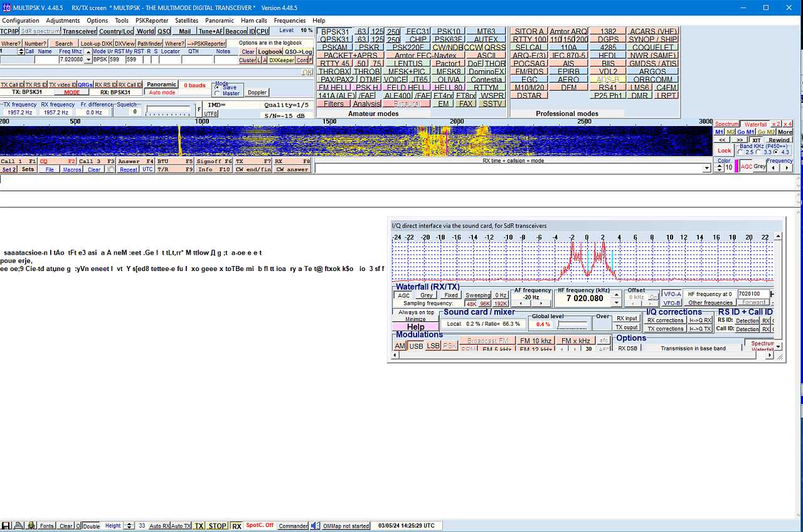The image size is (803, 532).
Task: Click the speaker sound icon in bottom bar
Action: pyautogui.click(x=316, y=526)
